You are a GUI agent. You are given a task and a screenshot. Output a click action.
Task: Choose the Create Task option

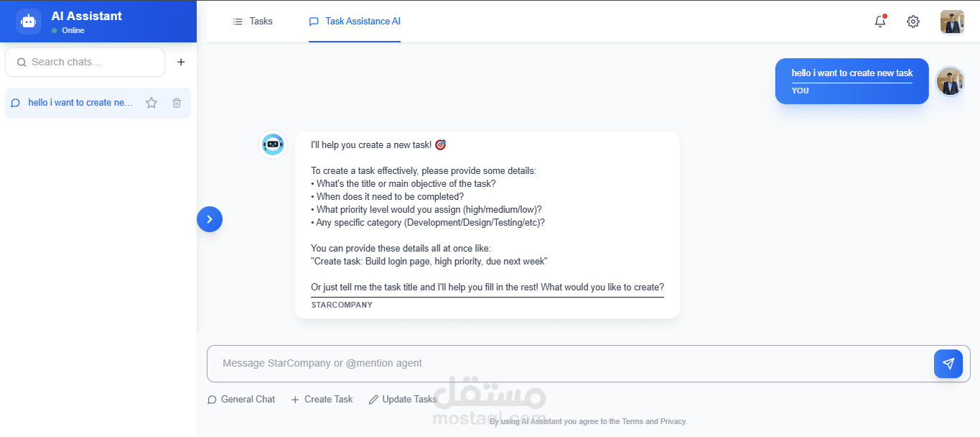pyautogui.click(x=322, y=400)
